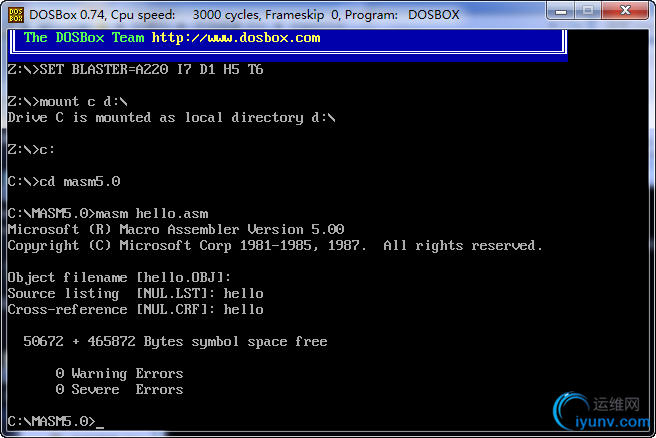
Task: Click 'Cross-reference [NUL.CRF]: hello' line
Action: coord(136,310)
